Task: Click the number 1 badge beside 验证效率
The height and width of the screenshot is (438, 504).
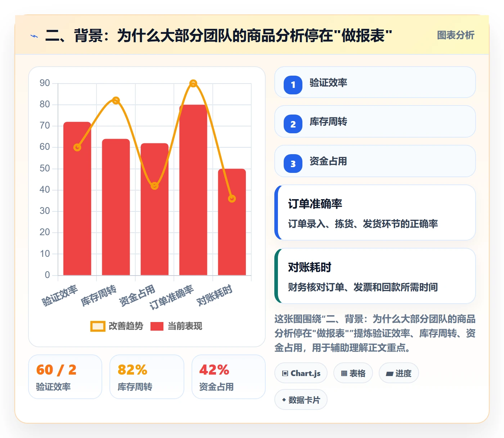Action: (x=293, y=85)
